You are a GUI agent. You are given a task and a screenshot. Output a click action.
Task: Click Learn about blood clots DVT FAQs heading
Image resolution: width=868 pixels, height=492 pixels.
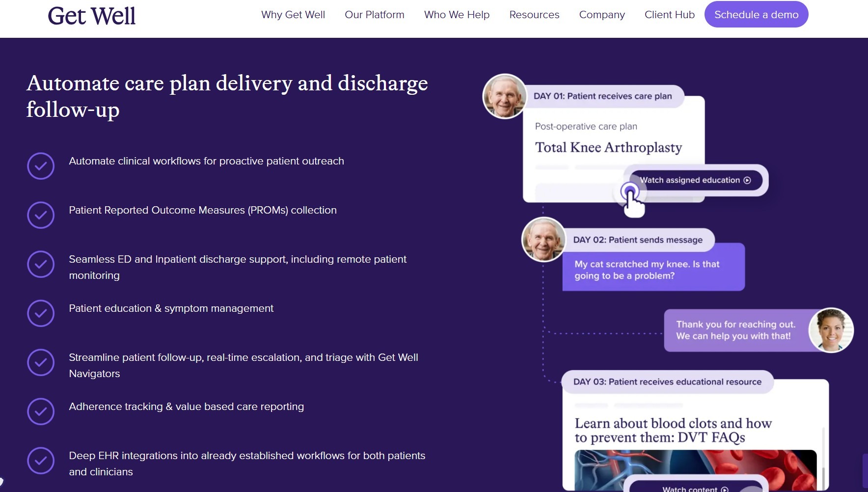pyautogui.click(x=673, y=430)
